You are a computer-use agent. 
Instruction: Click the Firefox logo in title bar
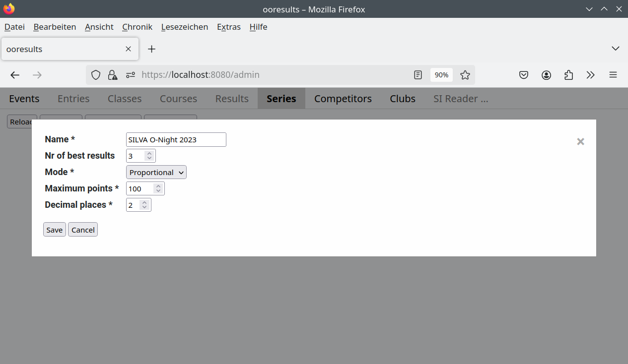pos(9,9)
